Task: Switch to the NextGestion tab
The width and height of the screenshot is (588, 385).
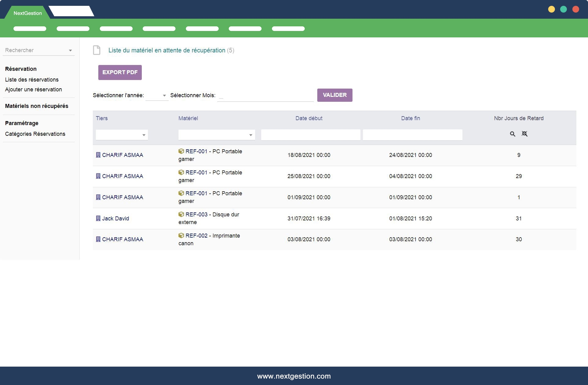Action: click(28, 13)
